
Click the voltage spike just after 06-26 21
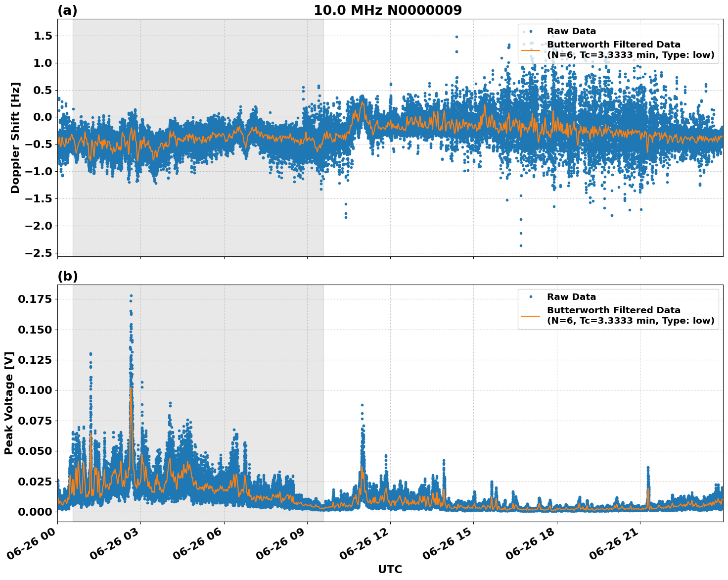(648, 466)
